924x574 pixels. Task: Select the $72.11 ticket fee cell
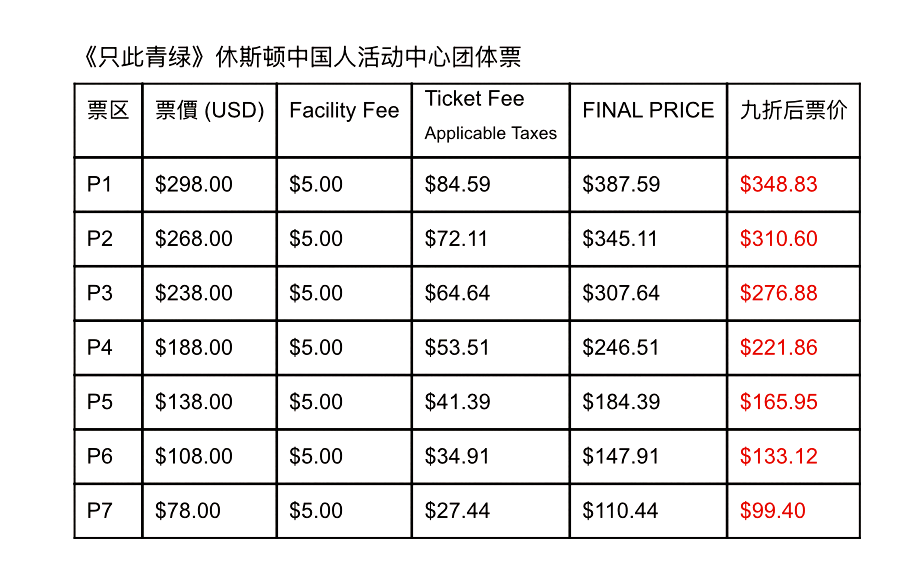coord(457,239)
